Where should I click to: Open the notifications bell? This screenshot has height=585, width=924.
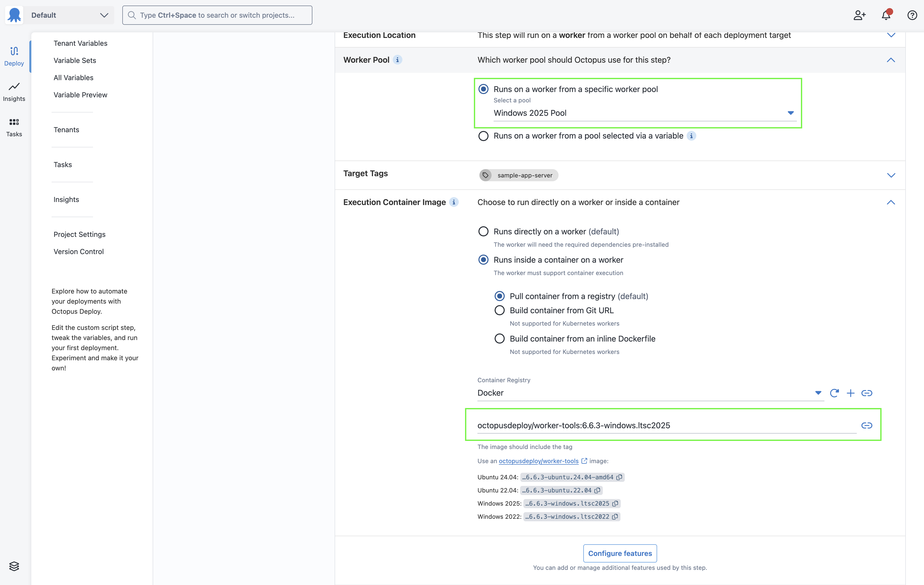pos(886,15)
